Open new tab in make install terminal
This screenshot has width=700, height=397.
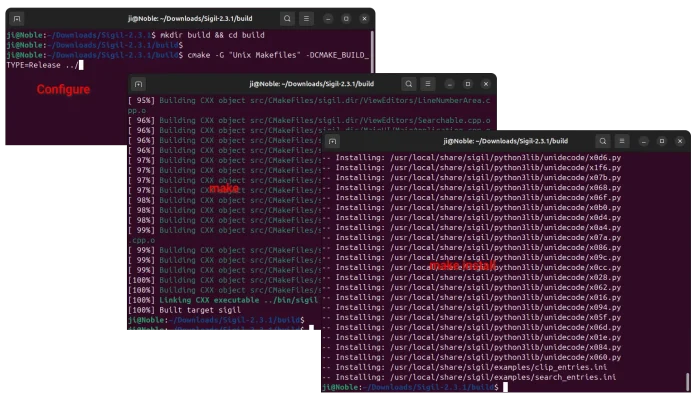(333, 141)
